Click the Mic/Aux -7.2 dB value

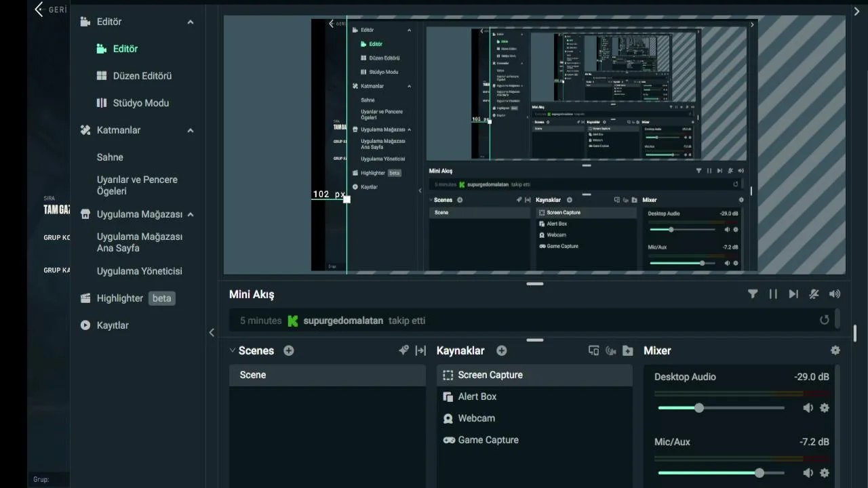coord(814,442)
